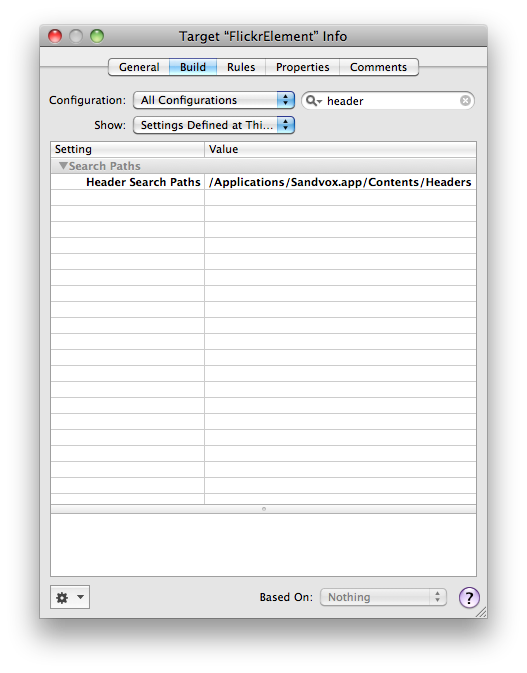Select the Header Search Paths row
The image size is (527, 673).
(x=263, y=182)
